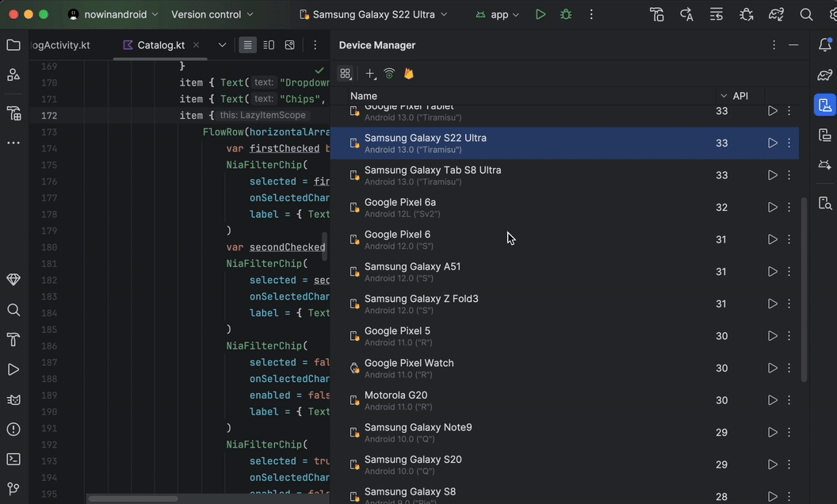Switch to Design preview view

[289, 44]
